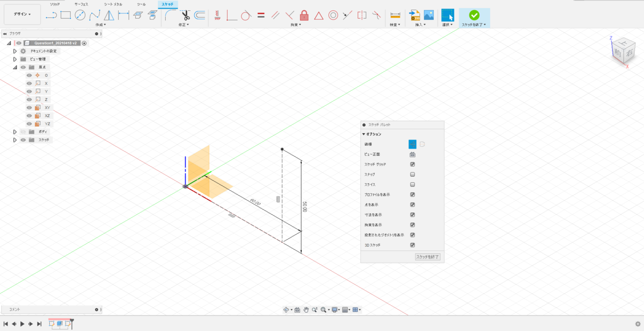Collapse the Origin (原点) folder
Viewport: 644px width, 331px height.
(15, 67)
